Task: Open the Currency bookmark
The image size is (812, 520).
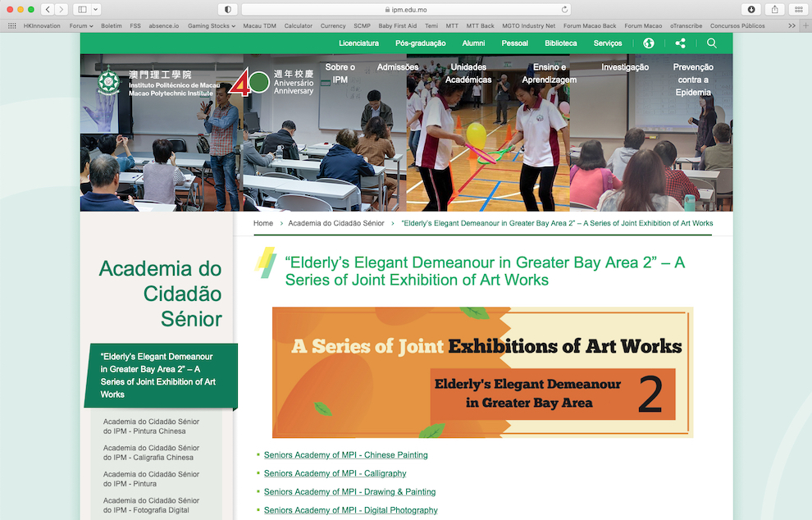Action: pyautogui.click(x=333, y=26)
